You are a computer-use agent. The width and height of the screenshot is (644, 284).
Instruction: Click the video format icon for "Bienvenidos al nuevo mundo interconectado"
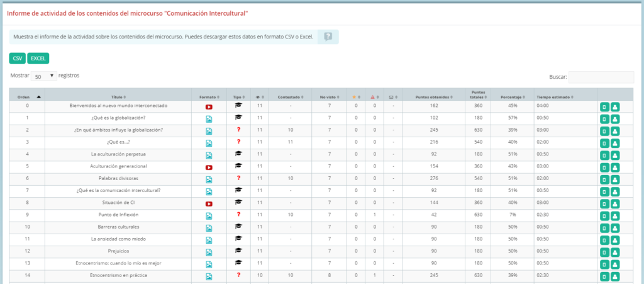209,107
